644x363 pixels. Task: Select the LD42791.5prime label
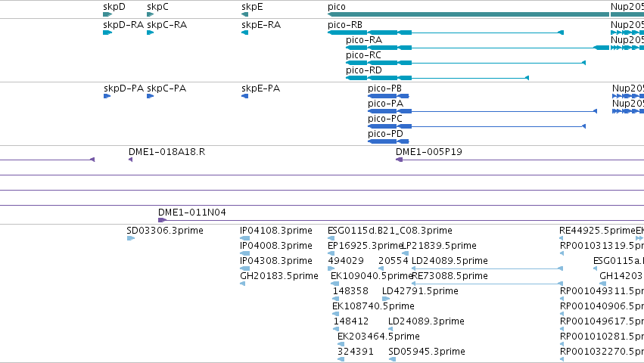click(x=420, y=291)
